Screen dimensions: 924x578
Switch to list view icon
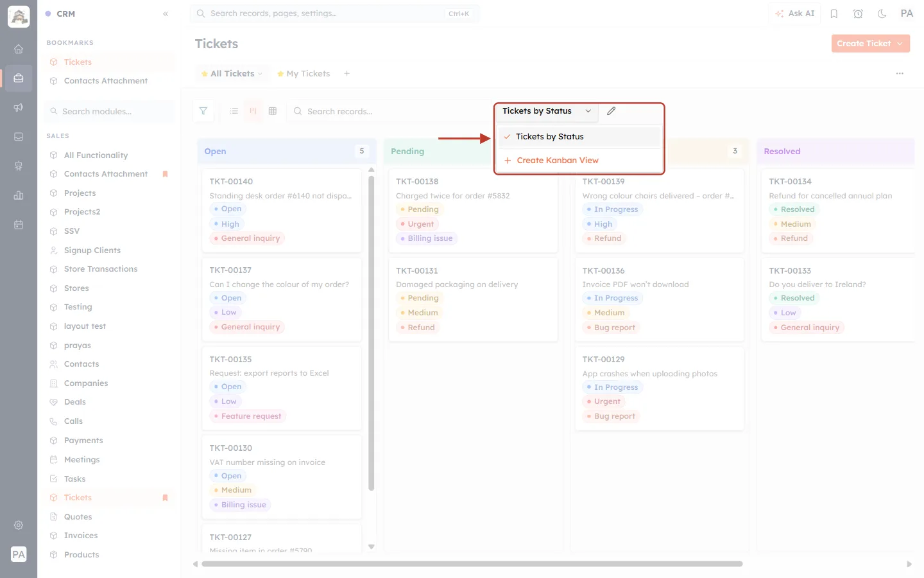click(x=234, y=111)
